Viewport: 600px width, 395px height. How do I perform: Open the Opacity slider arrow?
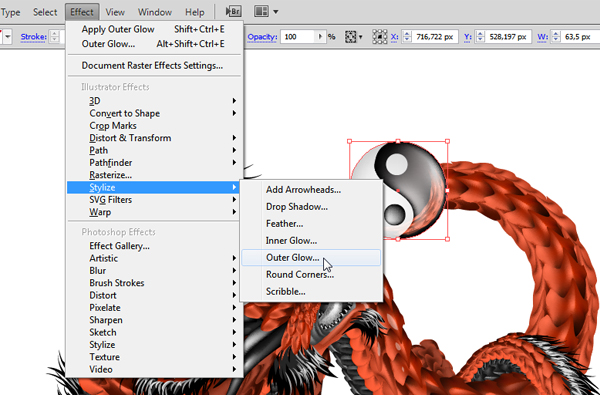click(x=320, y=37)
